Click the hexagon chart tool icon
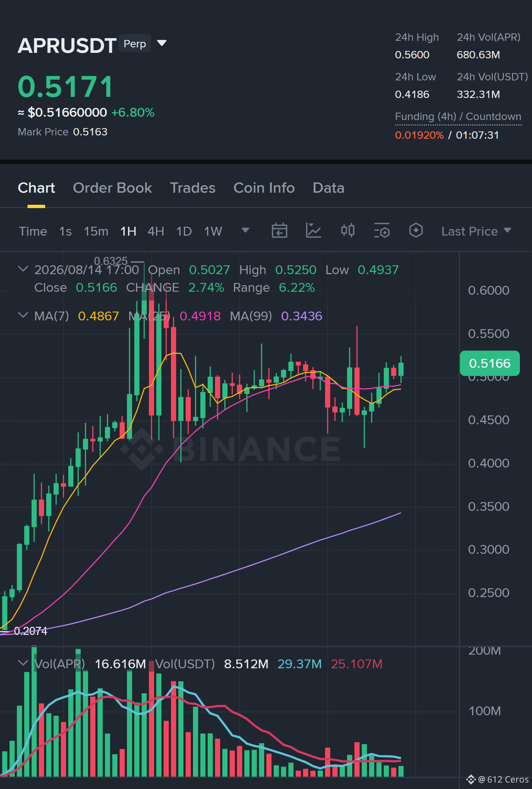 click(x=416, y=231)
